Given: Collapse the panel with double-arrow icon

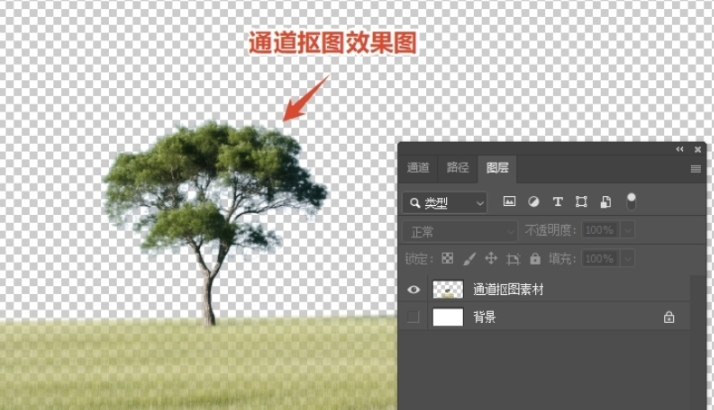Looking at the screenshot, I should [679, 149].
